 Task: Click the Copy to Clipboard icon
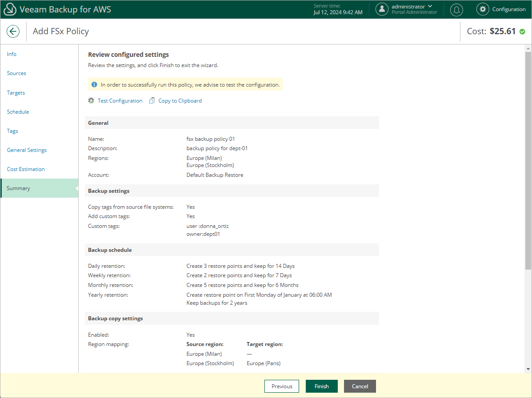click(152, 101)
